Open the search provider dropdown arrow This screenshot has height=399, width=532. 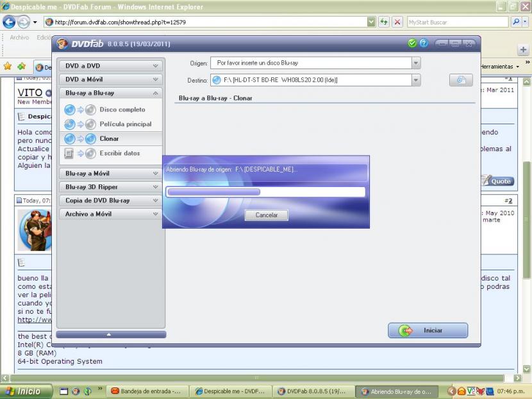coord(525,22)
